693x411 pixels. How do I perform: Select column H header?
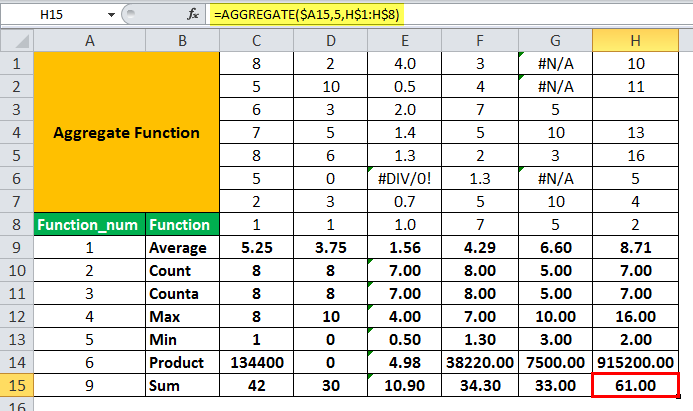click(x=636, y=41)
